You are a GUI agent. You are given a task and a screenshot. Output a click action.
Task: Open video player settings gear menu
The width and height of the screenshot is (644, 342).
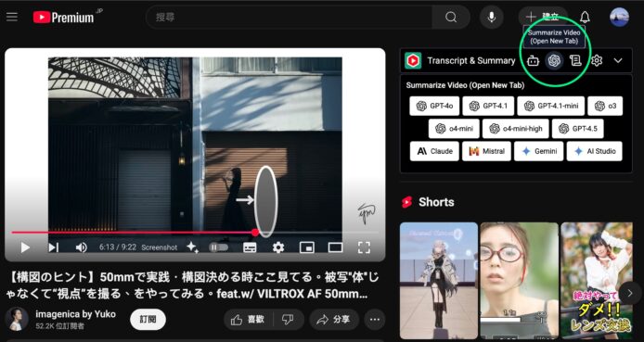coord(278,247)
